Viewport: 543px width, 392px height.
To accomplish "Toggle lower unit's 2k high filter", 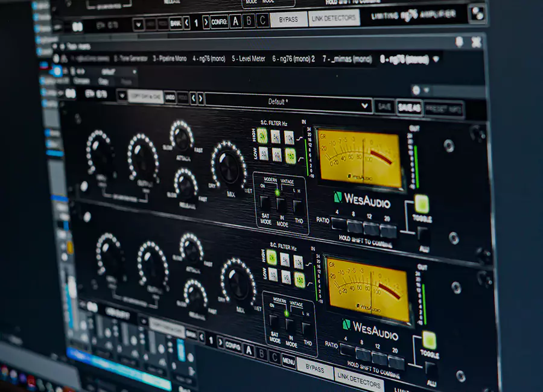I will (x=272, y=258).
